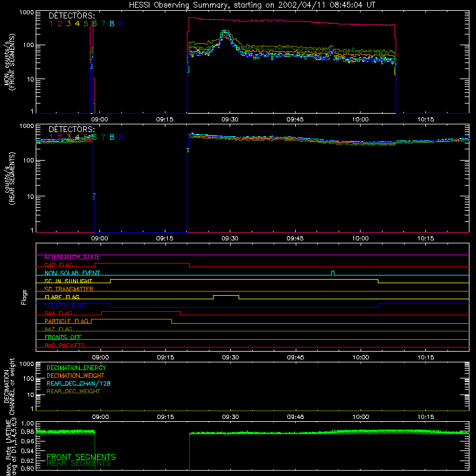Click the GAP_FLAG label
476x476 pixels.
(58, 265)
